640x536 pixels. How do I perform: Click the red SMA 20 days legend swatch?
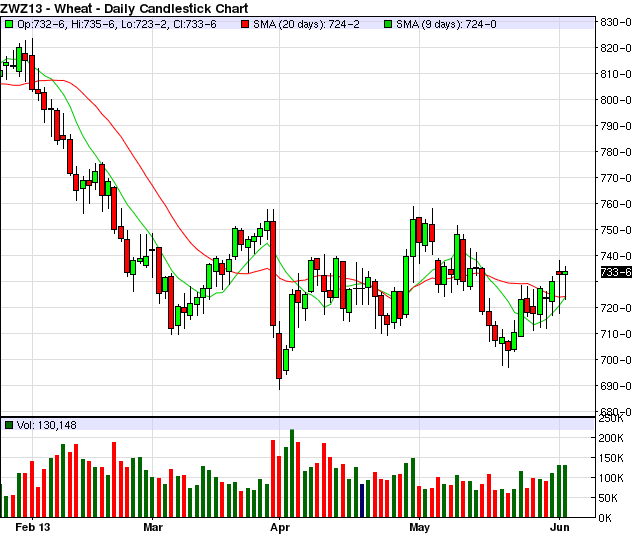point(245,24)
